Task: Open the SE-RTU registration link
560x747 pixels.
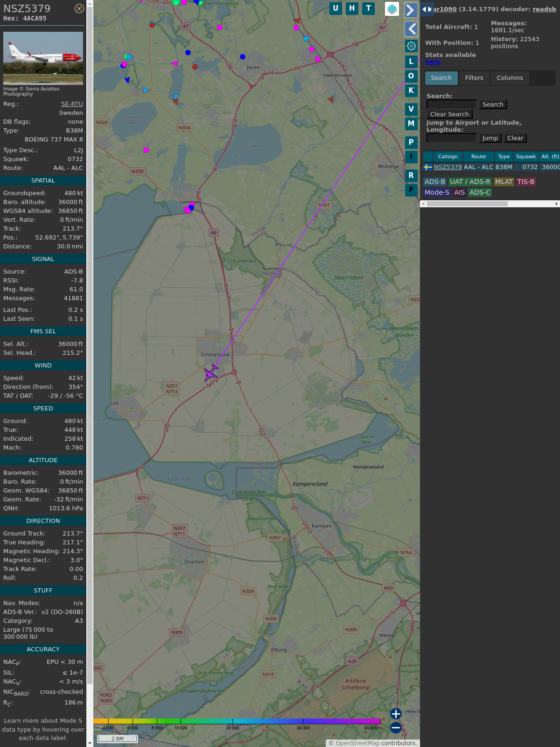Action: (x=72, y=104)
